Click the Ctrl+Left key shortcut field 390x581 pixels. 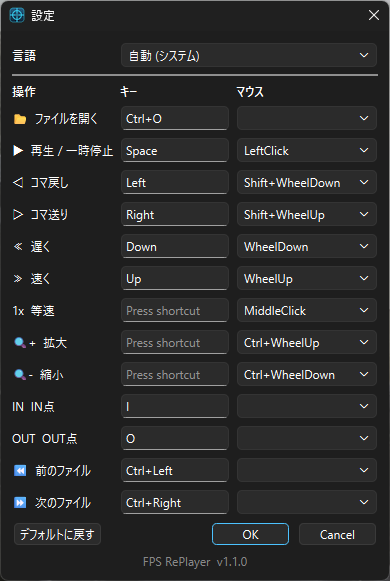pyautogui.click(x=175, y=470)
